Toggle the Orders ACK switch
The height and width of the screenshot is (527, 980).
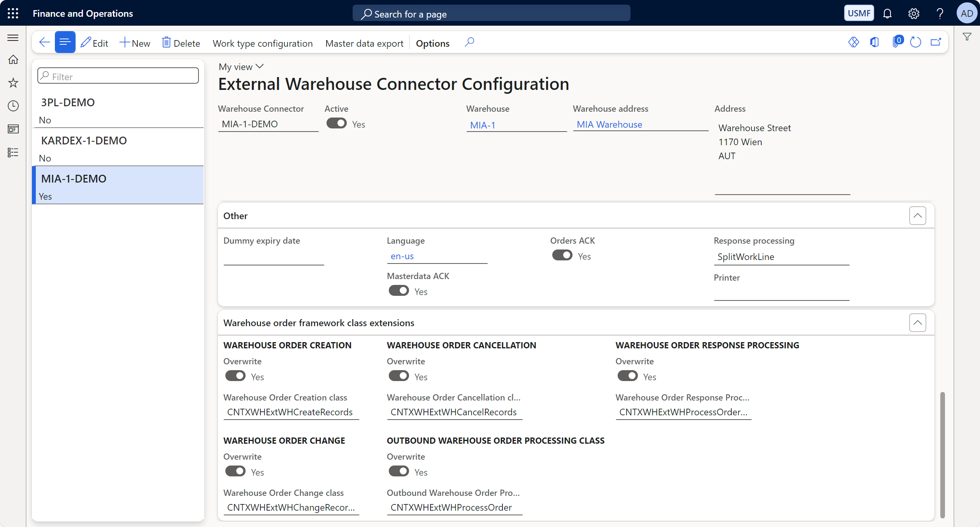pos(562,255)
